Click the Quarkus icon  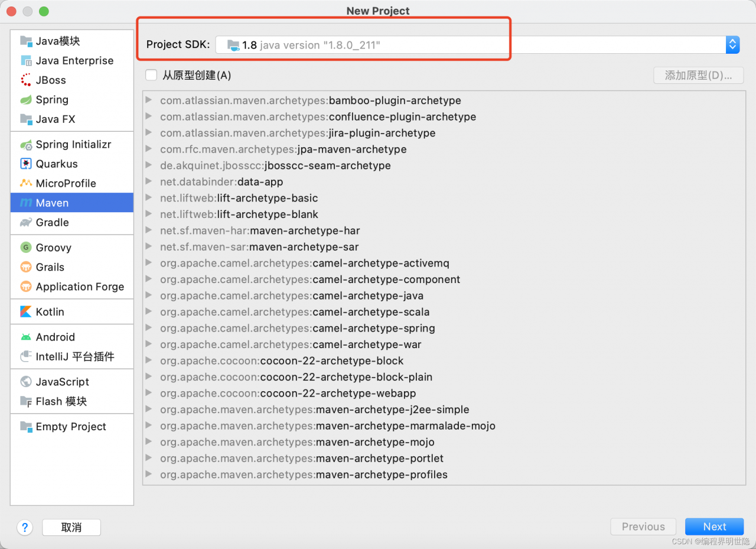tap(26, 164)
